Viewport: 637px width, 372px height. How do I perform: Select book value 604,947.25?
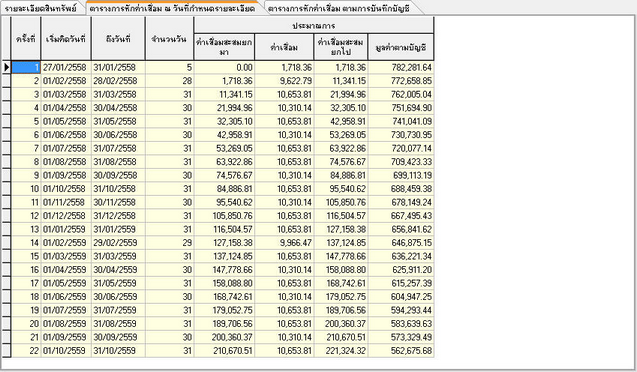(x=401, y=296)
